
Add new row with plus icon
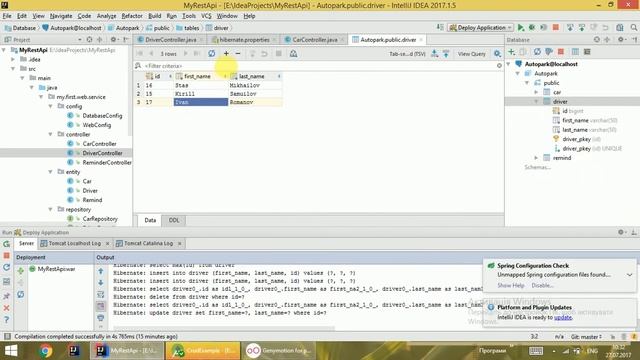tap(226, 53)
